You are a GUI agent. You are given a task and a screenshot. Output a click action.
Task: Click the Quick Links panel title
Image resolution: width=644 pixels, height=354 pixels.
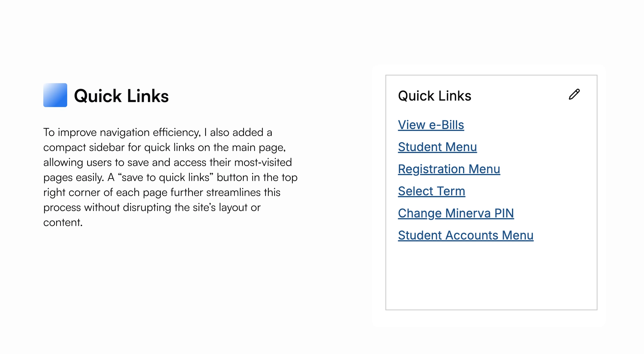(x=434, y=96)
